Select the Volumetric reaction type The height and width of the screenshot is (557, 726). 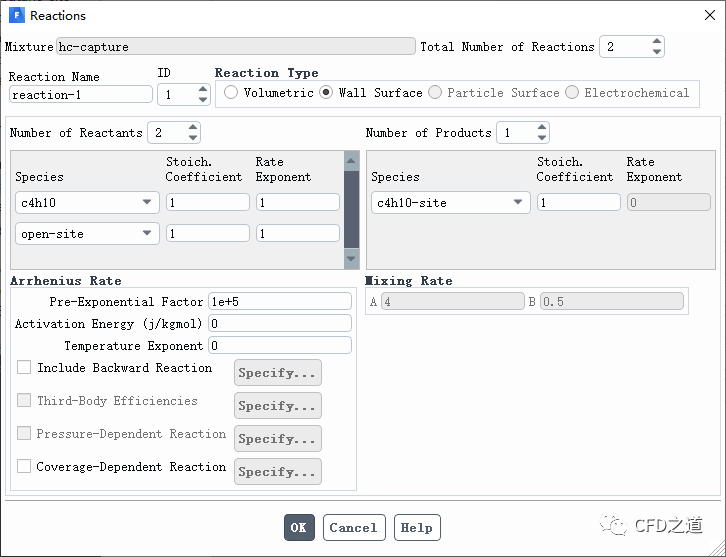231,93
